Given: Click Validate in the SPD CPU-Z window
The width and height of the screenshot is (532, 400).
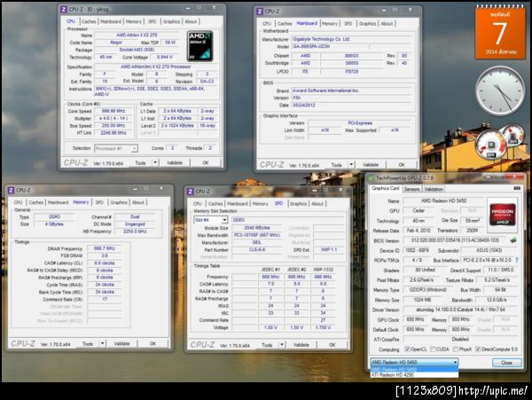Looking at the screenshot, I should click(x=301, y=345).
